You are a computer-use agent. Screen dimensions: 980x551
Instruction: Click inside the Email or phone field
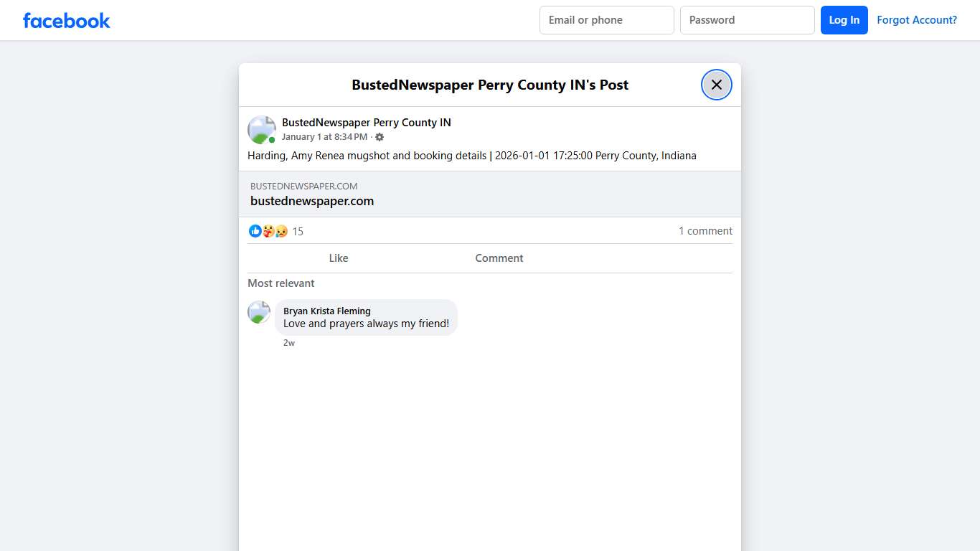pos(606,19)
